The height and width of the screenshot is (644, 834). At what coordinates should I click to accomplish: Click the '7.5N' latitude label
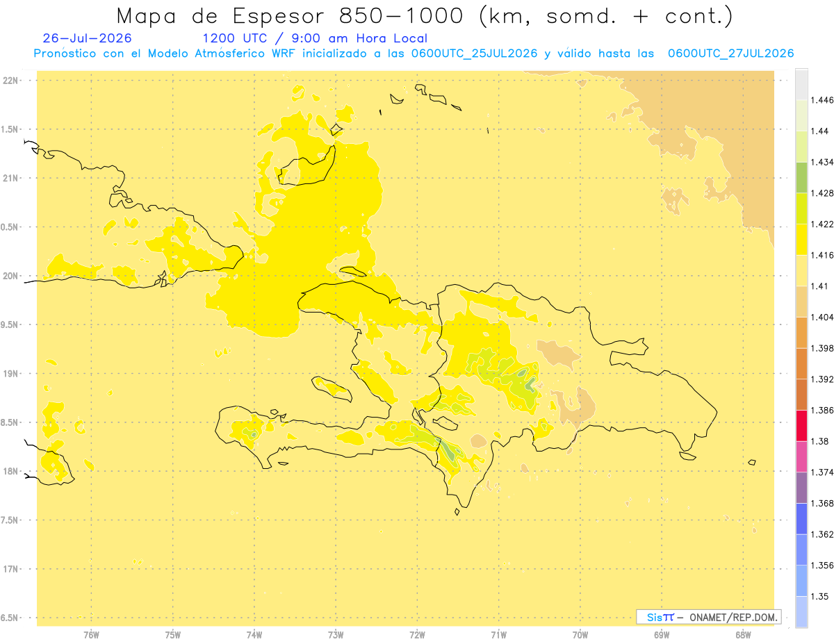pyautogui.click(x=10, y=520)
